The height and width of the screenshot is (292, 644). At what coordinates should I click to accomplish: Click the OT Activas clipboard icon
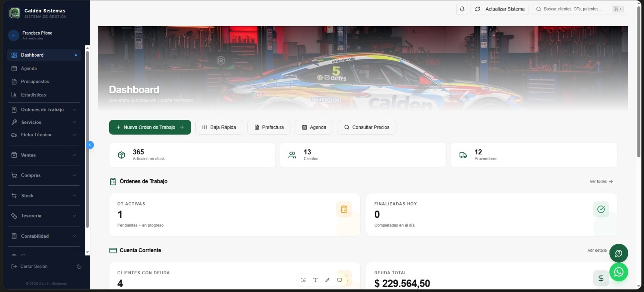[x=344, y=209]
